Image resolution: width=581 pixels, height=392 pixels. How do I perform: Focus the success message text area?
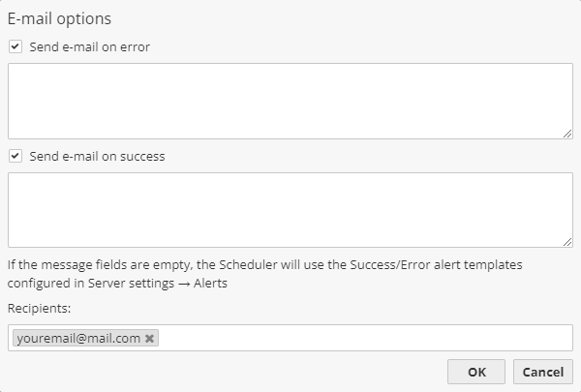(290, 209)
